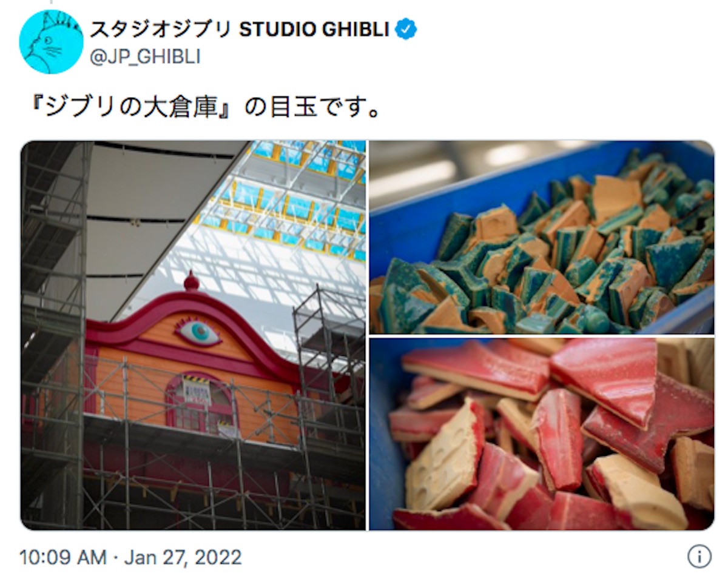View the teal tile fragments photo
The height and width of the screenshot is (582, 728).
[x=542, y=237]
